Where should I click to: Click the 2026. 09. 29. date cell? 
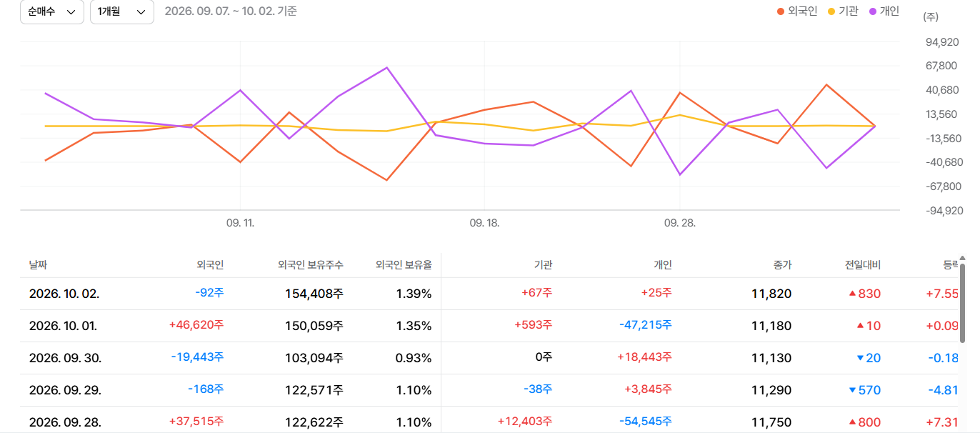coord(65,390)
